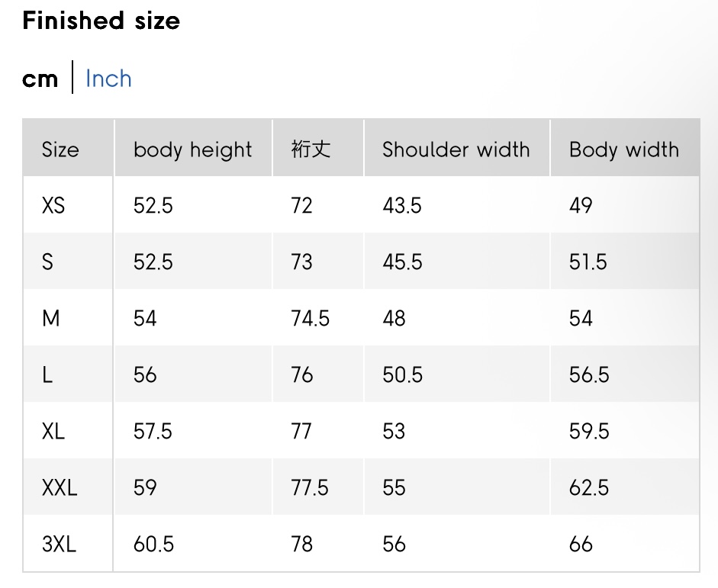718x588 pixels.
Task: Select the cm unit tab
Action: click(x=40, y=79)
